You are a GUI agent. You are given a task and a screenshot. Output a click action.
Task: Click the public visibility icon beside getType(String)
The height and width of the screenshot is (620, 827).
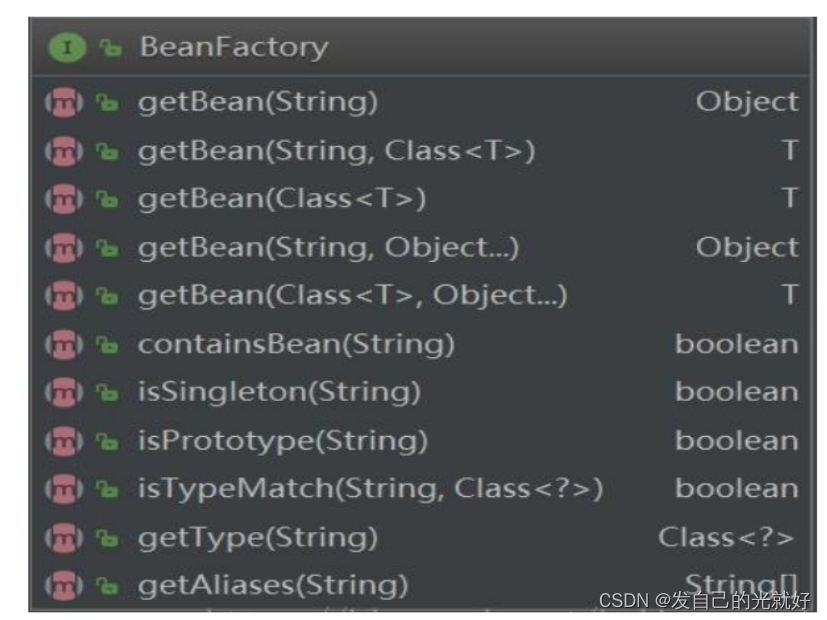107,538
